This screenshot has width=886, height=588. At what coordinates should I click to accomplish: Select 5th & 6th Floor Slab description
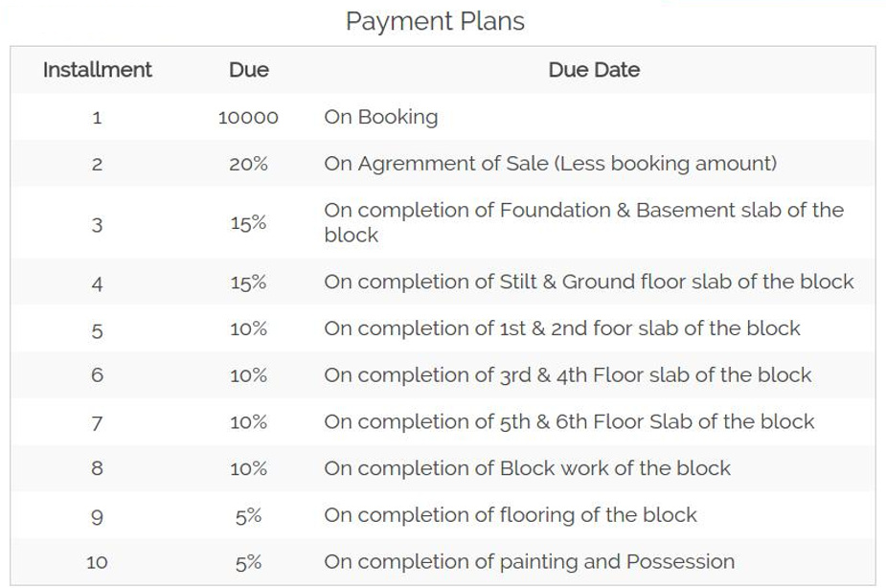(569, 422)
